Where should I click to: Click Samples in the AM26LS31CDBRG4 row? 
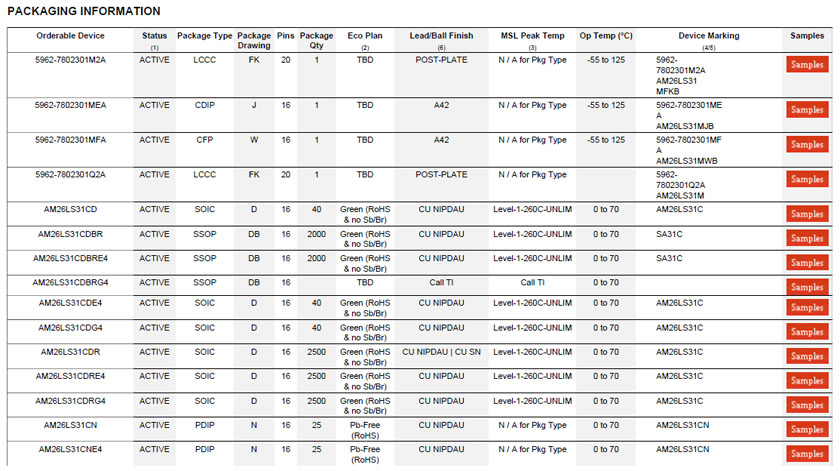coord(807,287)
